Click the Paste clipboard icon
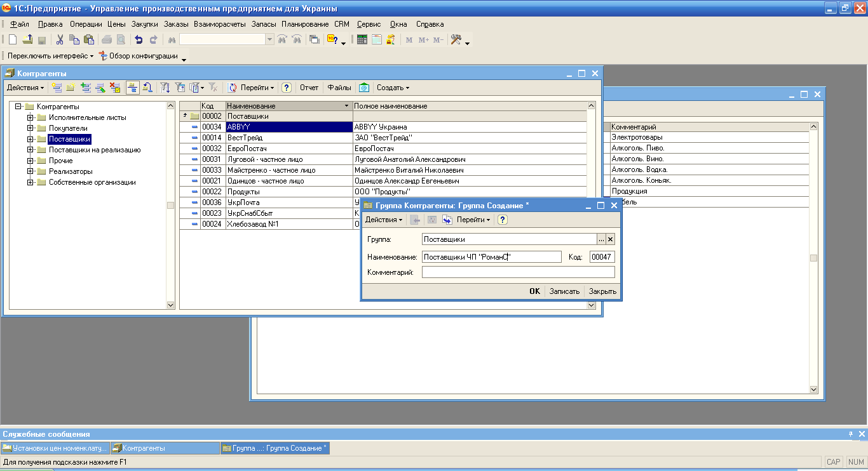868x471 pixels. pyautogui.click(x=89, y=39)
